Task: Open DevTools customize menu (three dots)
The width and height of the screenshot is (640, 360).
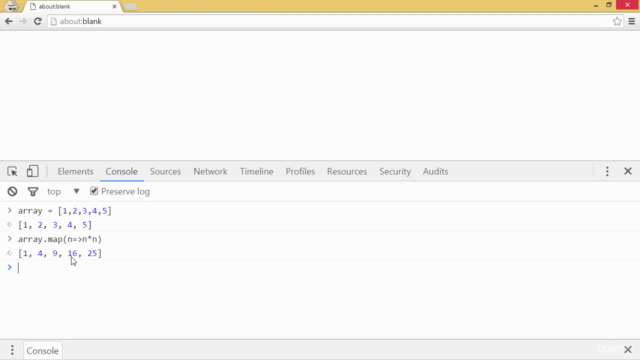Action: click(x=607, y=171)
